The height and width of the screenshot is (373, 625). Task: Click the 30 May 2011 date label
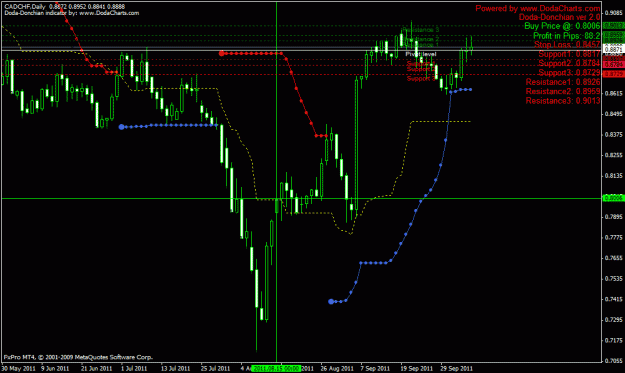pyautogui.click(x=18, y=369)
